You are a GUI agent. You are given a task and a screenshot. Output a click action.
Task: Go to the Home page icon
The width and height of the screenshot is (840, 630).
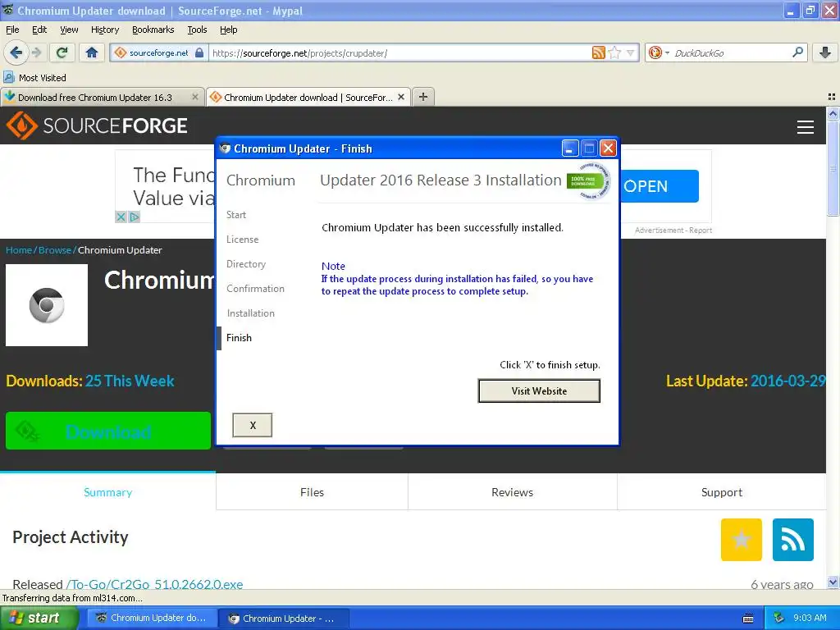(92, 52)
